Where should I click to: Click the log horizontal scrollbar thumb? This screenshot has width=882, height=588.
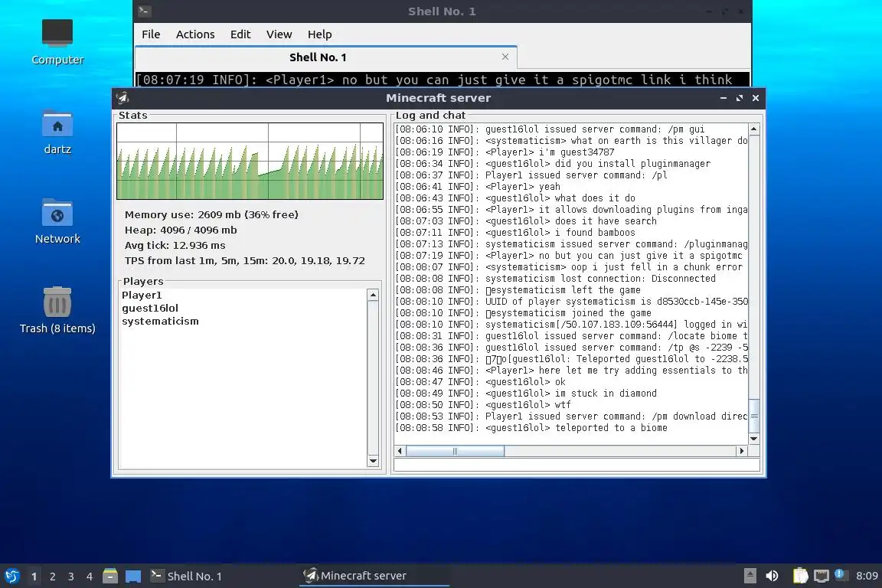455,451
